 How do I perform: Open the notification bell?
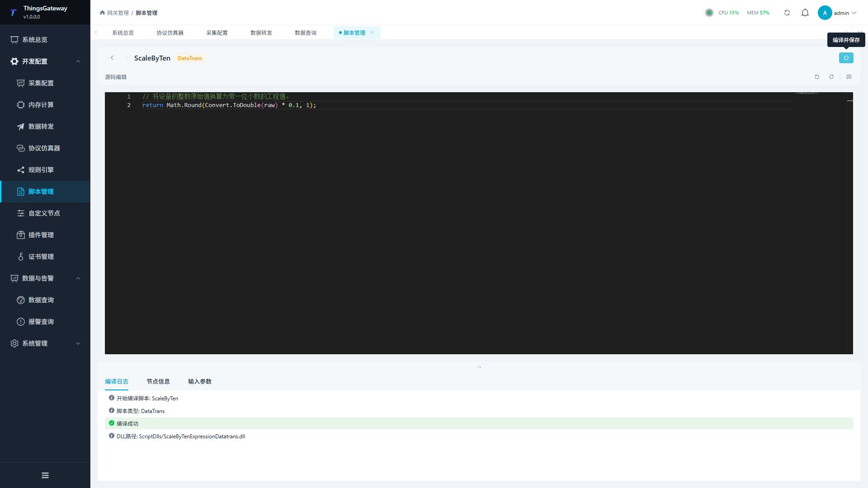click(805, 13)
